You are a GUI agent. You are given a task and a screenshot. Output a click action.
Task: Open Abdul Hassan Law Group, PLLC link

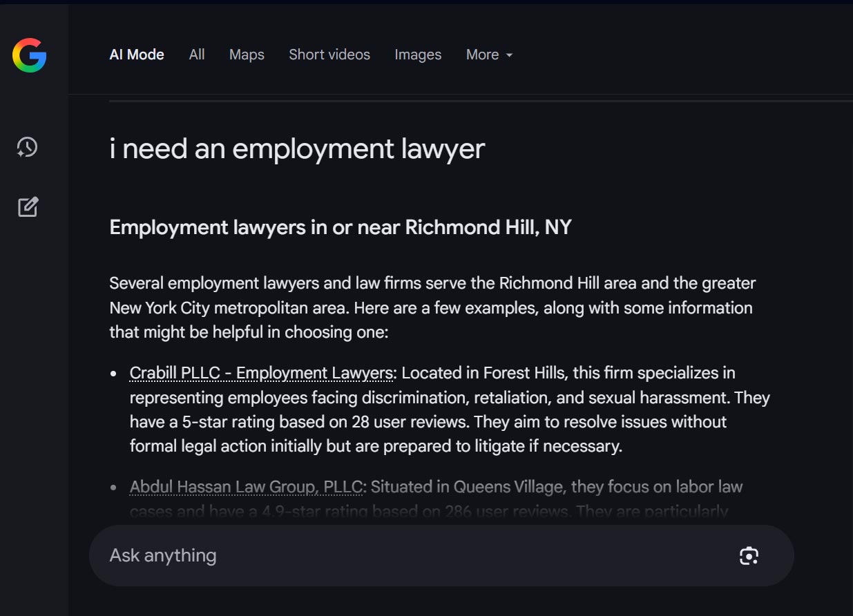click(246, 487)
